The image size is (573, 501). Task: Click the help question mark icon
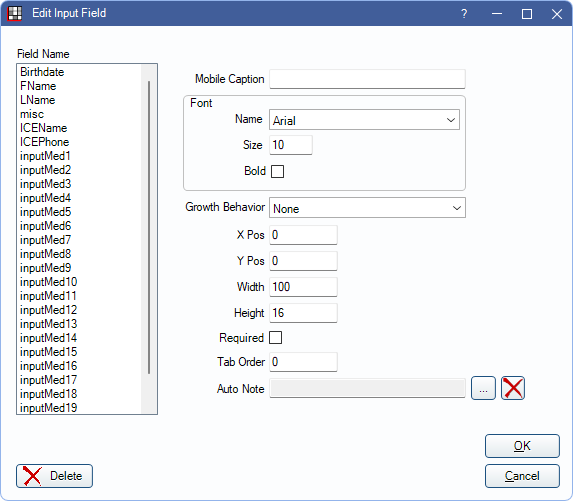click(x=464, y=14)
